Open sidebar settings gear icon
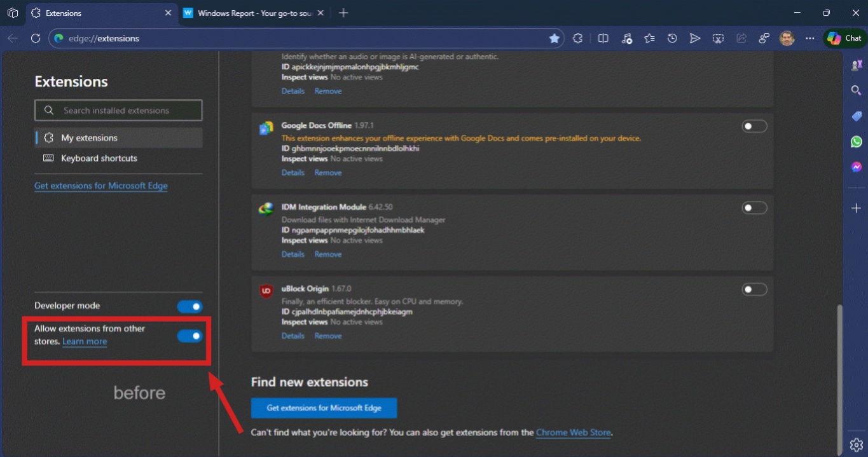868x457 pixels. point(856,444)
